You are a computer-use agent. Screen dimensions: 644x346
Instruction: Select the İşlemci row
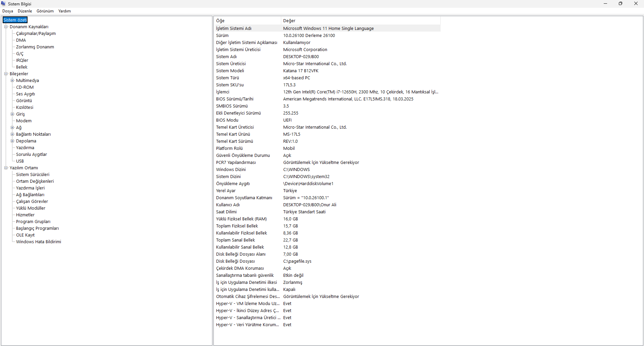tap(327, 92)
